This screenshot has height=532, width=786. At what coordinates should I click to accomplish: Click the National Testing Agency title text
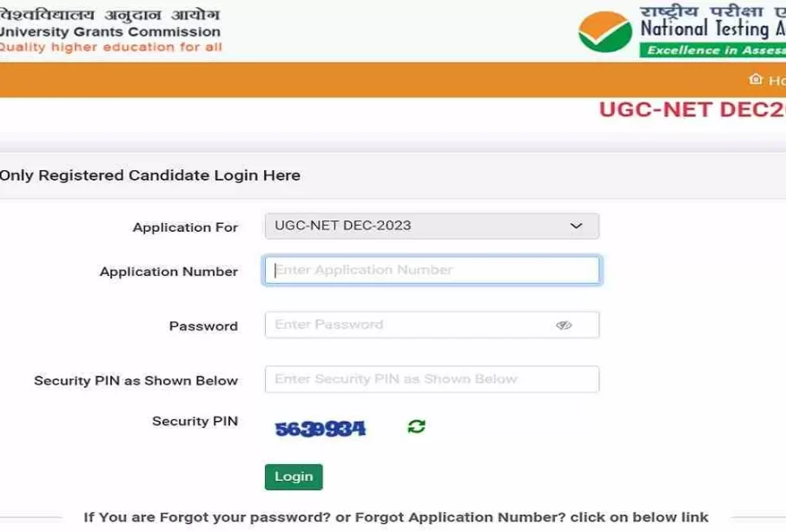tap(712, 29)
